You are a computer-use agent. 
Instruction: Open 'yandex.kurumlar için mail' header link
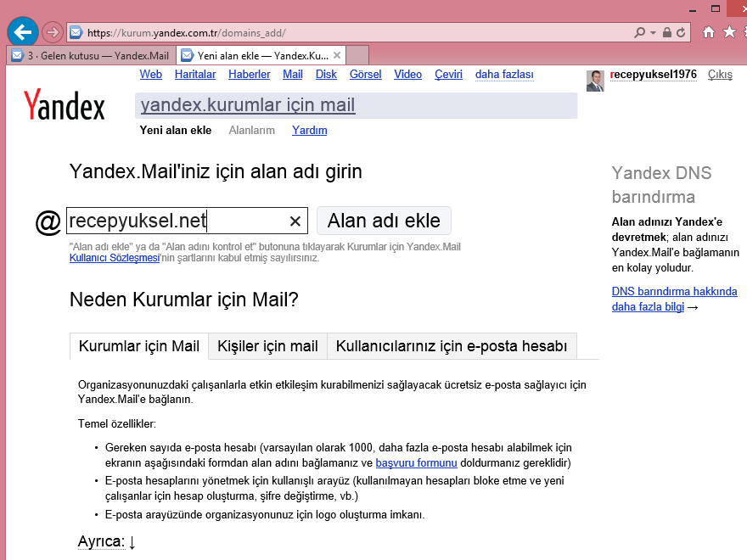click(x=248, y=104)
